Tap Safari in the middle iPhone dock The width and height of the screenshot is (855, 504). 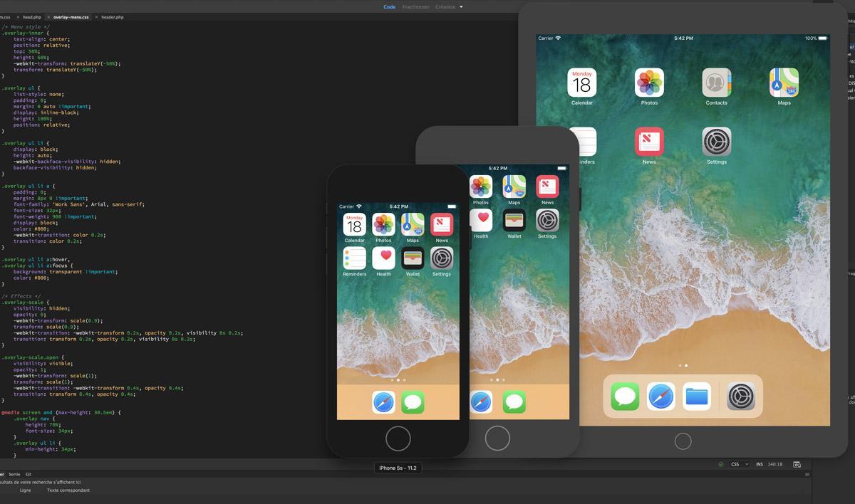[481, 402]
